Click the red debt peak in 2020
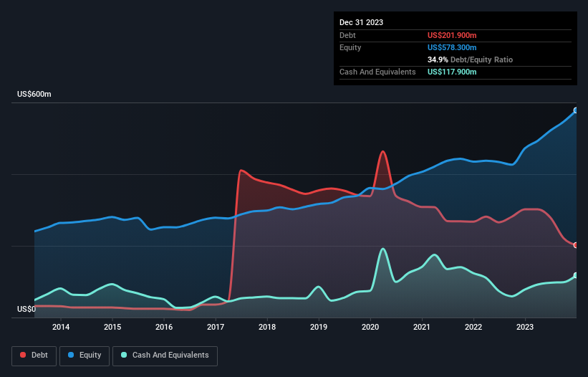This screenshot has width=588, height=377. [382, 151]
